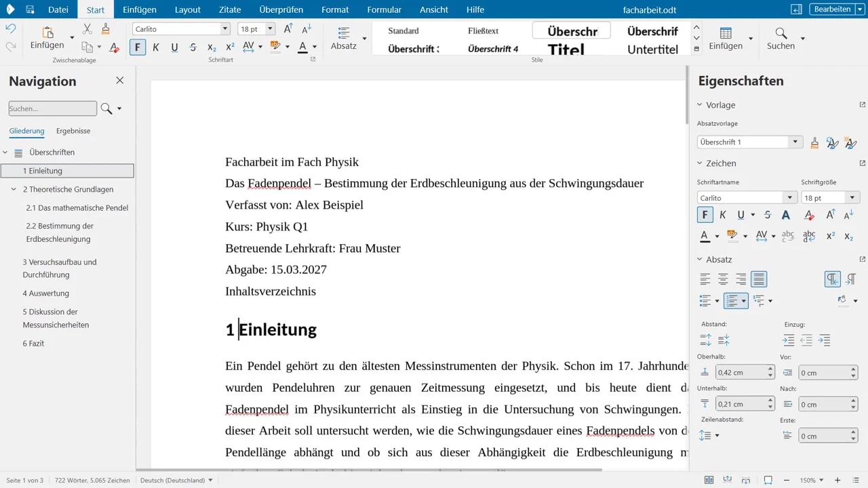Image resolution: width=868 pixels, height=488 pixels.
Task: Click the magnifier icon in the Navigation panel
Action: pos(106,108)
